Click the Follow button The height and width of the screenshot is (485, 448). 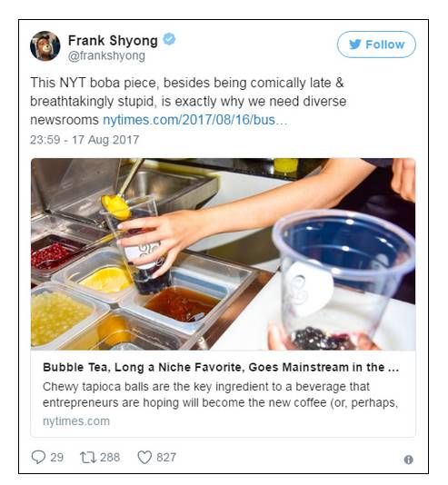[x=376, y=45]
